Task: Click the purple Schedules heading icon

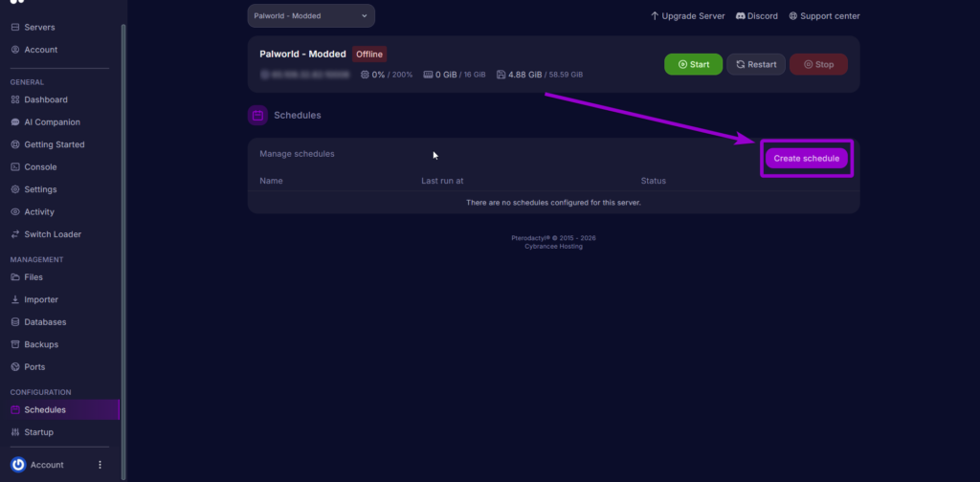Action: pyautogui.click(x=257, y=116)
